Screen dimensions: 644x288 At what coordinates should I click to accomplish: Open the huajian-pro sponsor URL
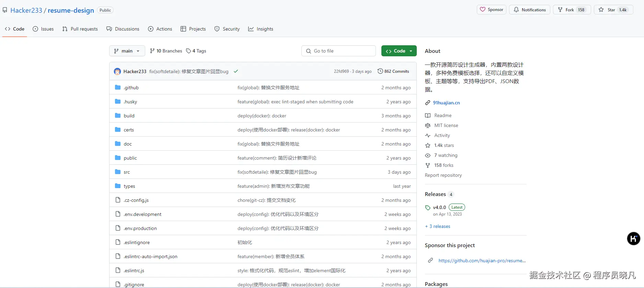[x=482, y=261]
